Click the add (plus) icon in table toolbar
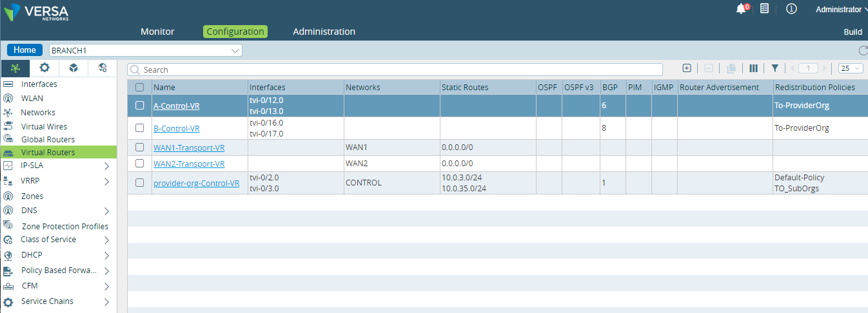The height and width of the screenshot is (313, 868). point(687,68)
